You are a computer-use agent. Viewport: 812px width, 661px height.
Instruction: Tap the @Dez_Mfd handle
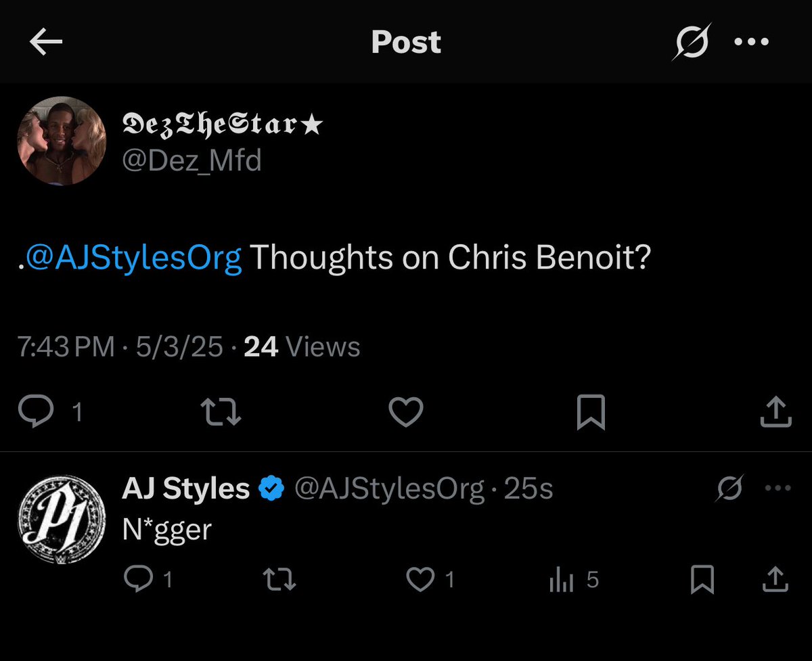pos(191,161)
